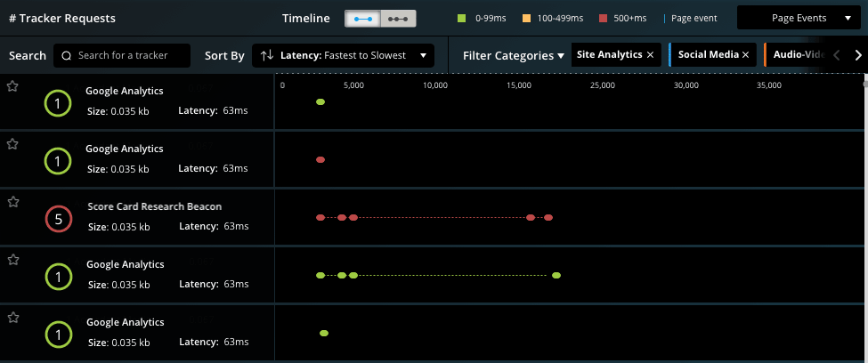This screenshot has height=363, width=868.
Task: Remove the Site Analytics filter
Action: [650, 55]
